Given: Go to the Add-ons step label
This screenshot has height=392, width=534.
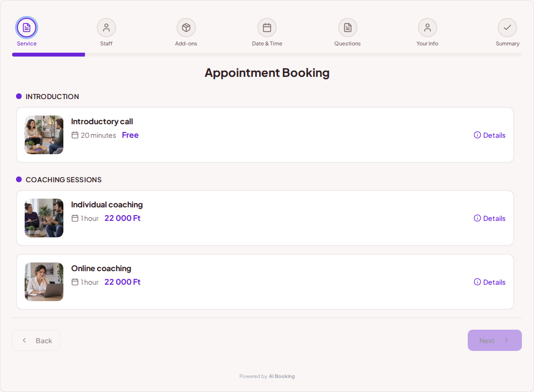Looking at the screenshot, I should pyautogui.click(x=186, y=44).
